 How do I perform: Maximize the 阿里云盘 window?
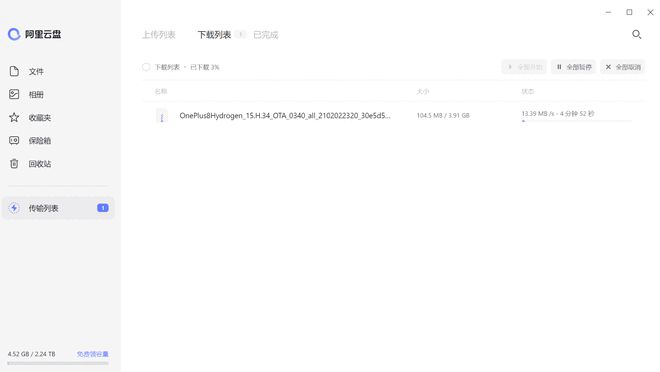coord(629,12)
